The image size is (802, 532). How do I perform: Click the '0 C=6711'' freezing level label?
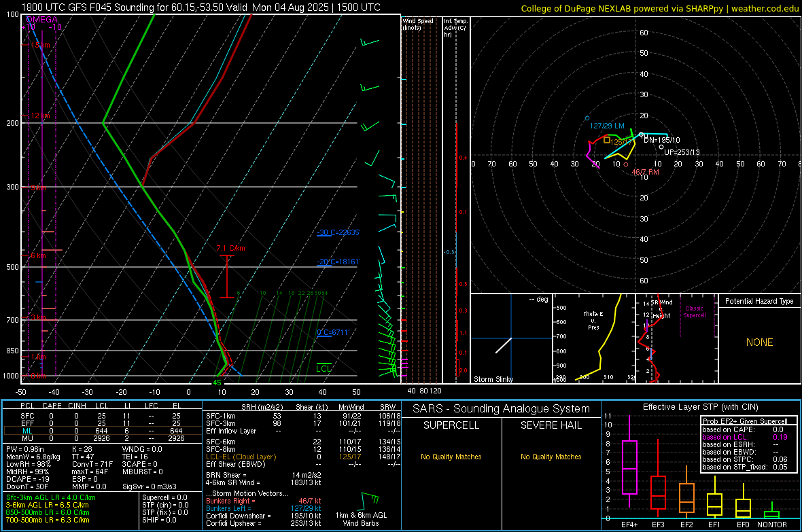(333, 332)
